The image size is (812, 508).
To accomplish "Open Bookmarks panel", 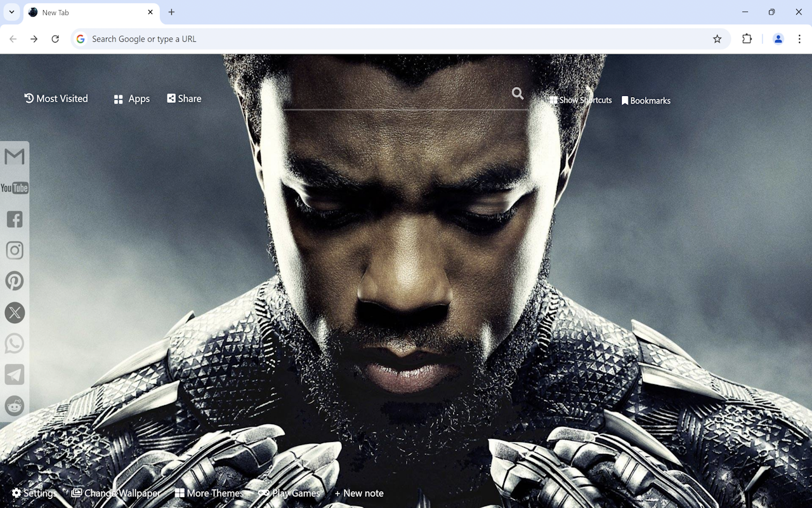I will point(646,100).
